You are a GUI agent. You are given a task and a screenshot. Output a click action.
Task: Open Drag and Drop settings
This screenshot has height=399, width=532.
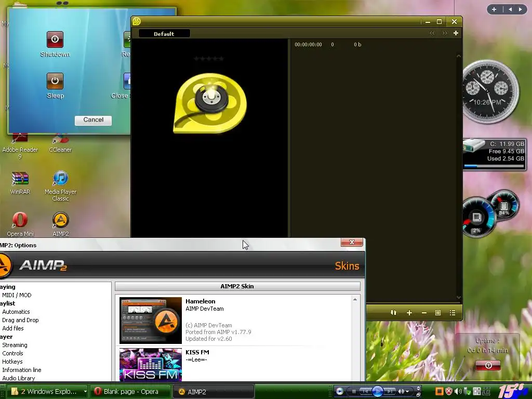pyautogui.click(x=20, y=320)
